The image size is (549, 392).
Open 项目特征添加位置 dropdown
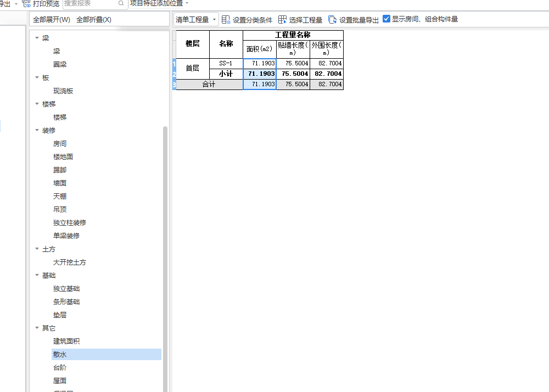tap(159, 3)
